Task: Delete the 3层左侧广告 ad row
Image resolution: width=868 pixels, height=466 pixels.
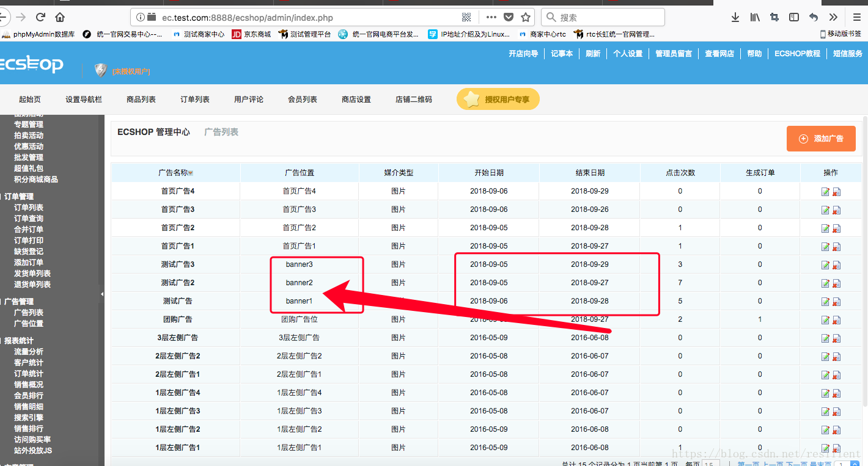Action: tap(836, 338)
